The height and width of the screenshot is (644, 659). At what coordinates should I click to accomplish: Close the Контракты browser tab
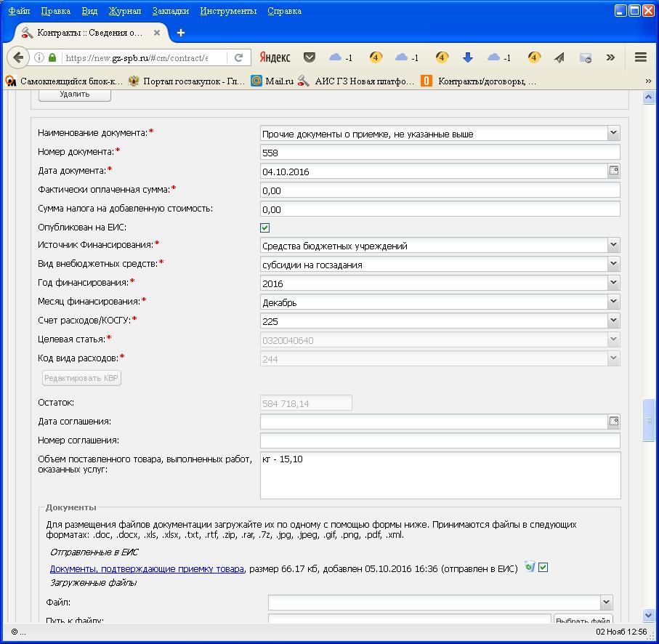pos(157,33)
